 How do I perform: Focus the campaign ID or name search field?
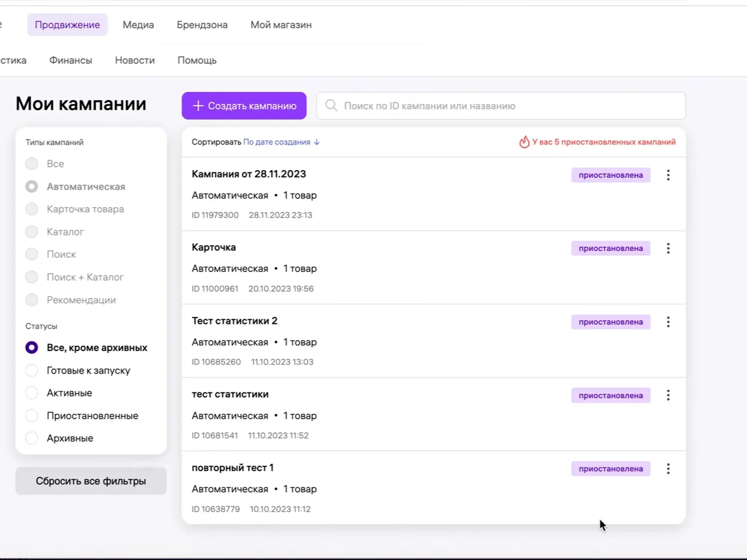501,106
